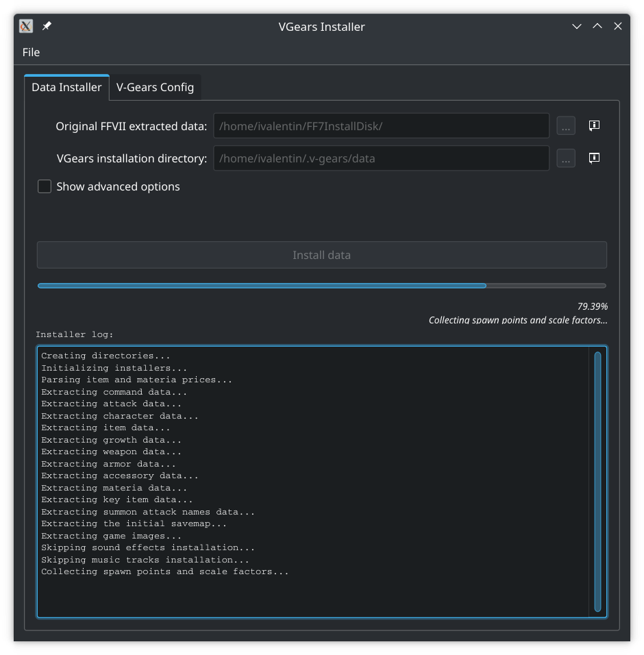Click log line 'Creating directories...'
The width and height of the screenshot is (644, 655).
pyautogui.click(x=106, y=356)
